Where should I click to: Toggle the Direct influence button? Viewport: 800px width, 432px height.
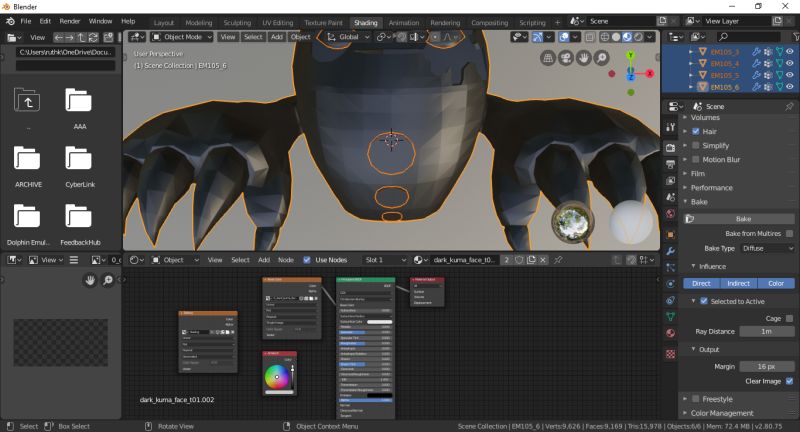702,284
